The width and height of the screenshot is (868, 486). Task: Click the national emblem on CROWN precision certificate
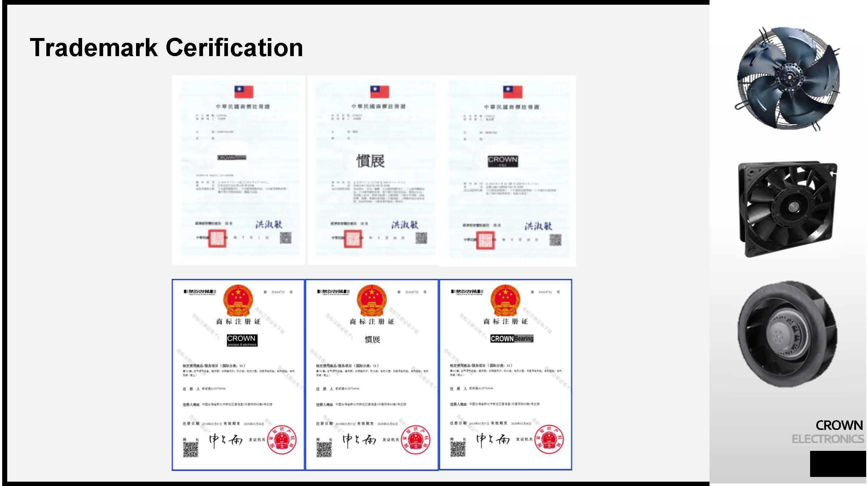(238, 301)
